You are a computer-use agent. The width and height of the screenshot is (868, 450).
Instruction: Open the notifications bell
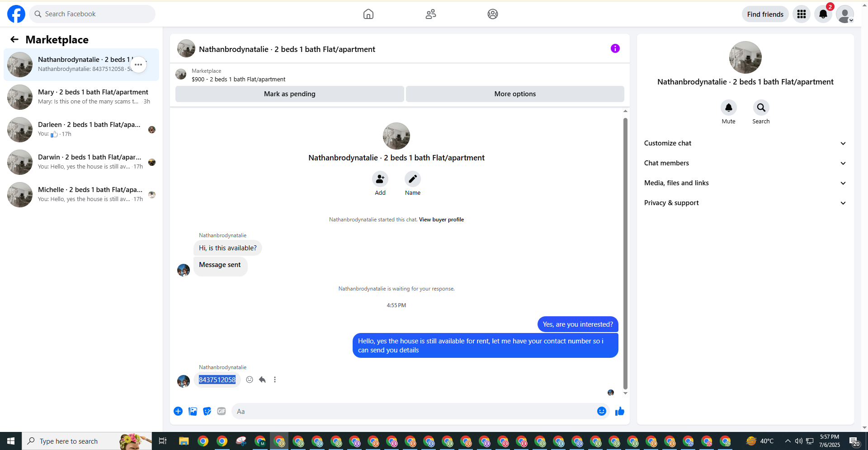click(823, 14)
